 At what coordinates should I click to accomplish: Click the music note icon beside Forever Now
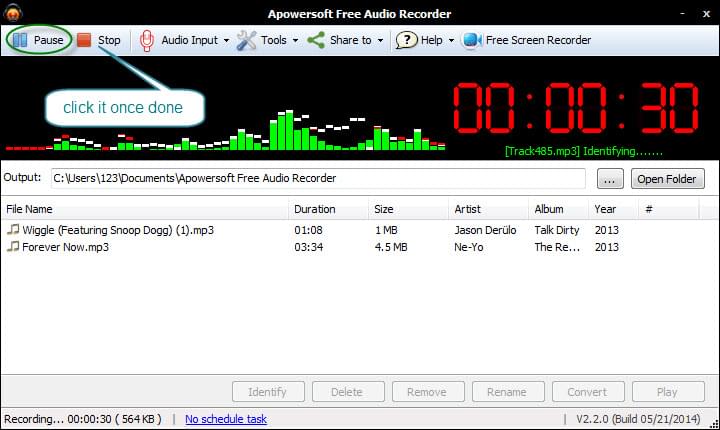pyautogui.click(x=13, y=247)
